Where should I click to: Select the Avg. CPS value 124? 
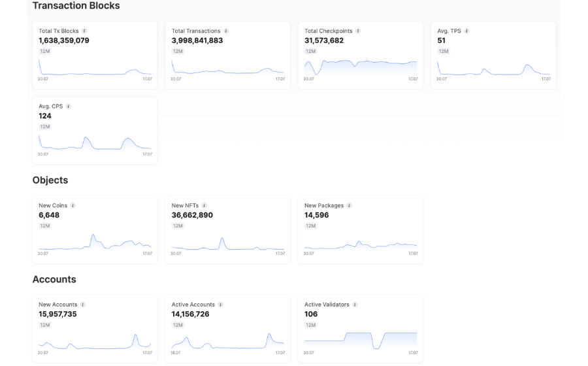[x=45, y=116]
